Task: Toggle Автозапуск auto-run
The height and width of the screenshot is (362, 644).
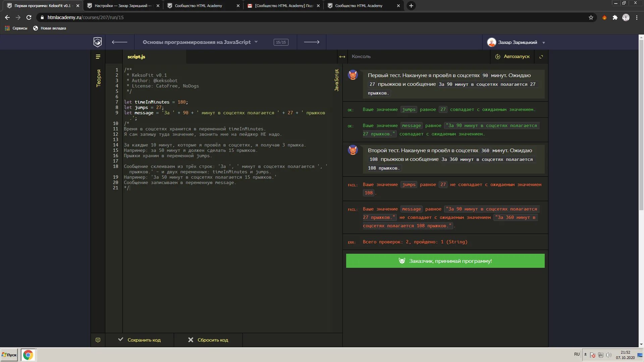Action: point(513,57)
